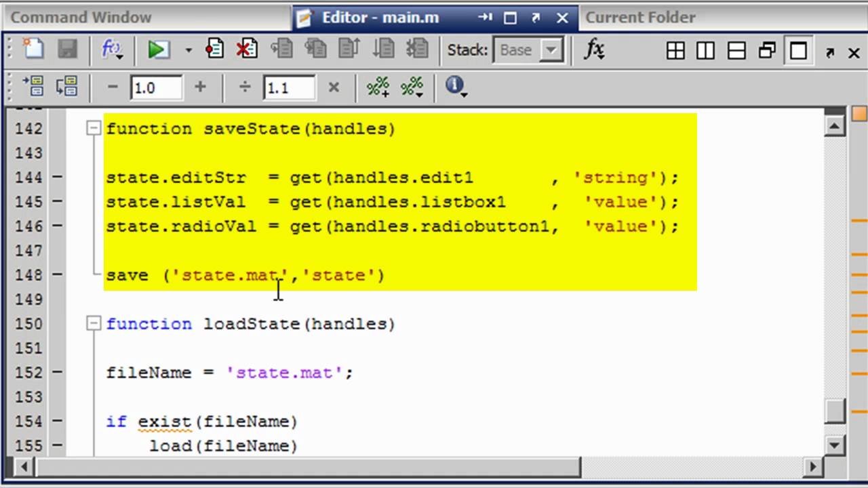The height and width of the screenshot is (488, 868).
Task: Click the horizontal scrollbar thumb
Action: click(x=309, y=466)
